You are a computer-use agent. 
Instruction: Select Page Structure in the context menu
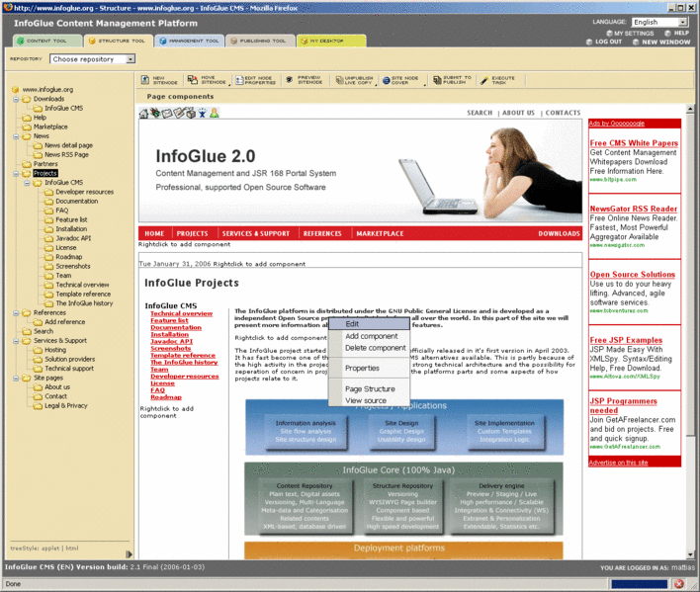click(x=369, y=388)
